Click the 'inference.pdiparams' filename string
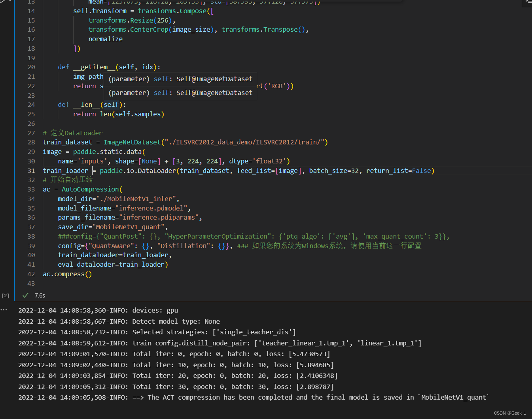 [x=159, y=217]
